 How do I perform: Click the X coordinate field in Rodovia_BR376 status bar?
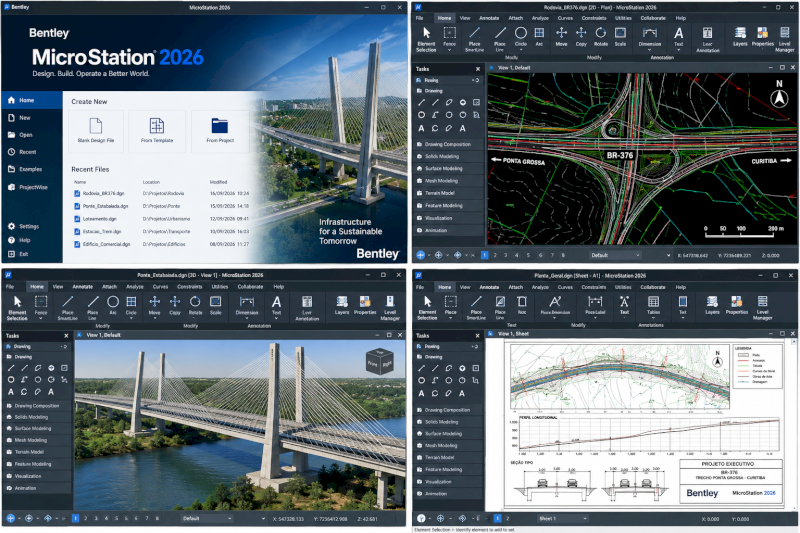[x=693, y=255]
